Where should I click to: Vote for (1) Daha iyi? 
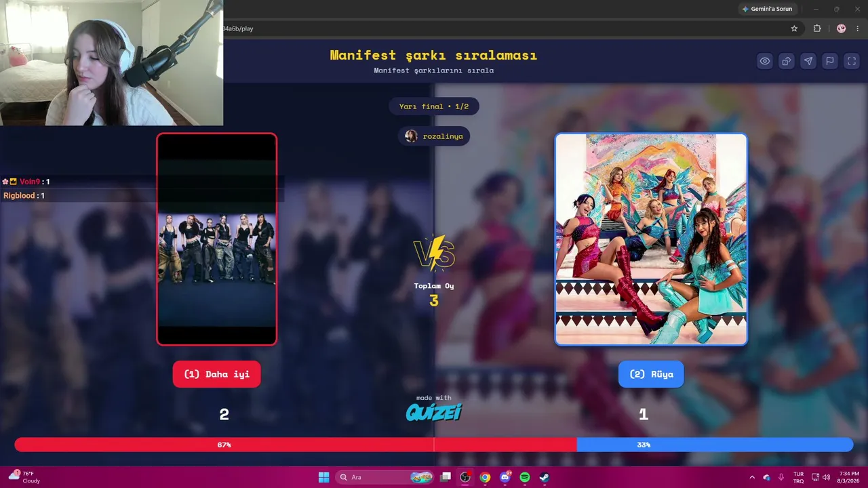(x=217, y=374)
